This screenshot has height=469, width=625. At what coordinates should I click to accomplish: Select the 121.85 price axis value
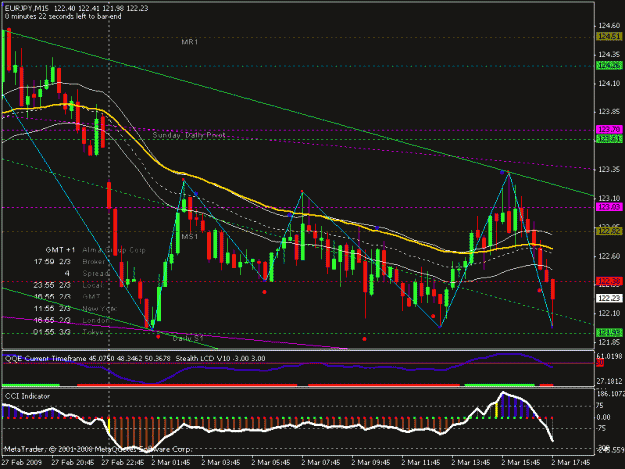click(x=609, y=342)
